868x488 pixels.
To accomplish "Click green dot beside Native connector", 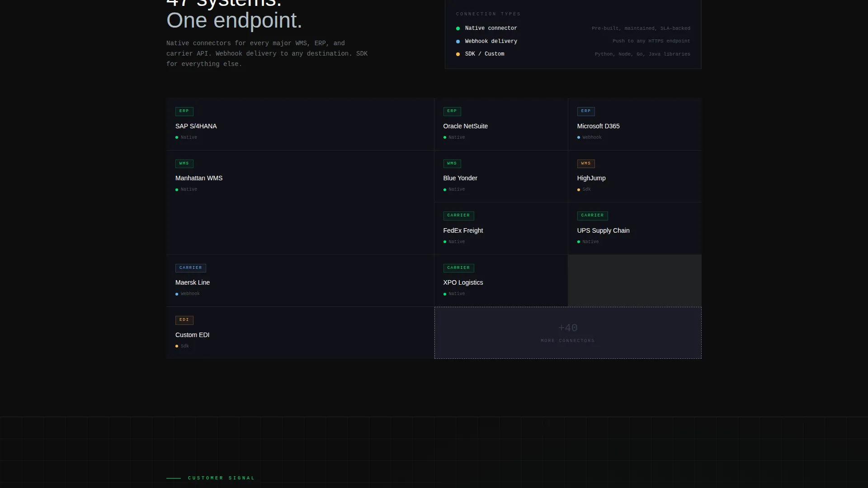I will (x=458, y=28).
